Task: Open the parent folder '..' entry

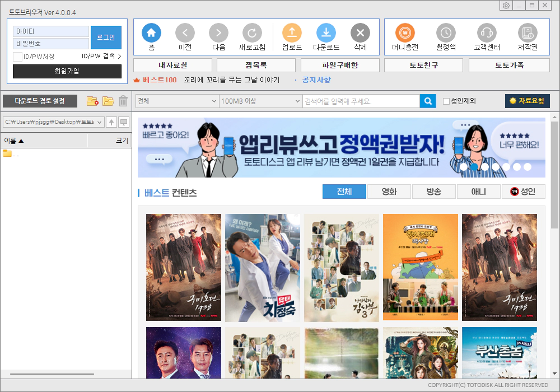Action: [11, 154]
